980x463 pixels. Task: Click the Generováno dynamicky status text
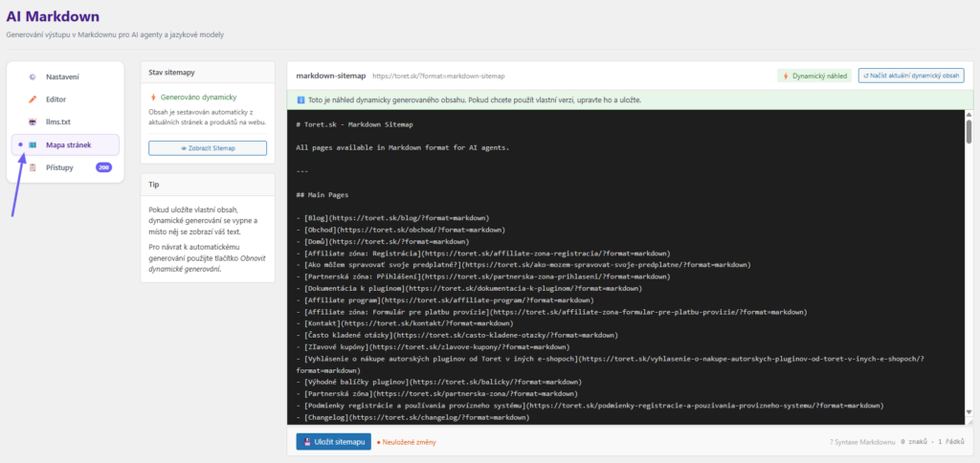pos(199,98)
